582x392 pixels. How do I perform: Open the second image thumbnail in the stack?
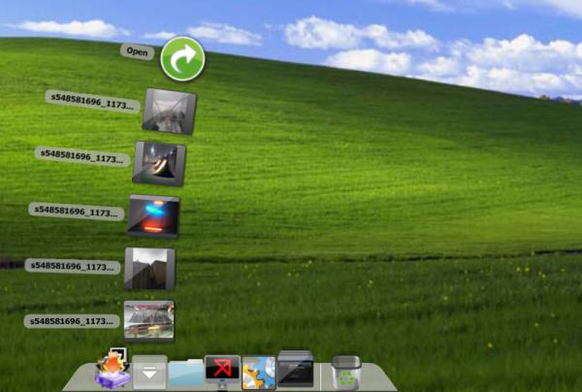[x=159, y=162]
